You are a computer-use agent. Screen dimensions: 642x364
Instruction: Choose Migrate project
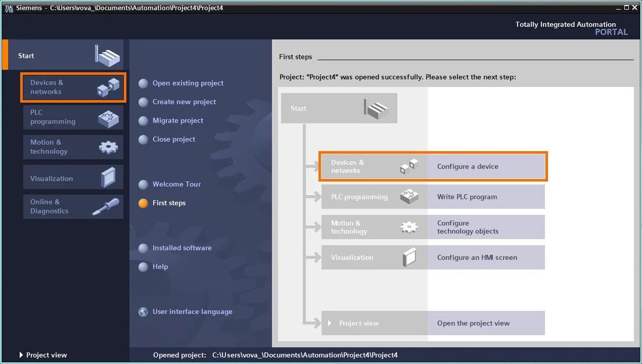point(178,121)
